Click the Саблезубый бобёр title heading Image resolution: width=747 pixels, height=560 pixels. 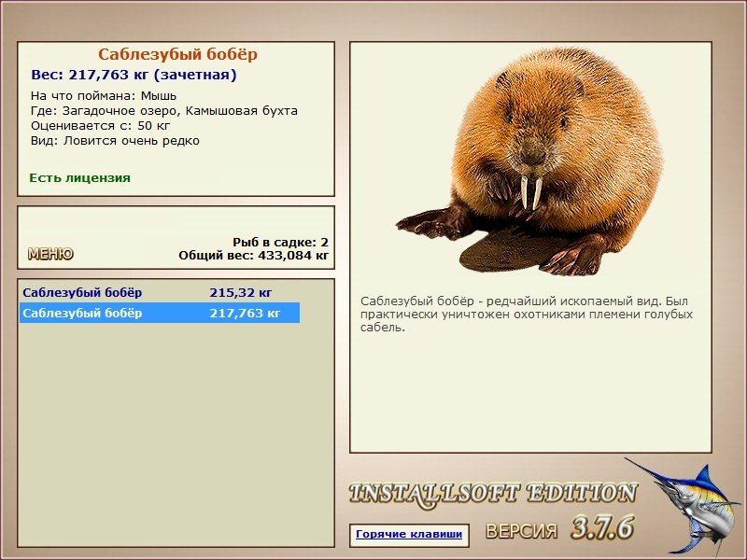click(x=177, y=54)
